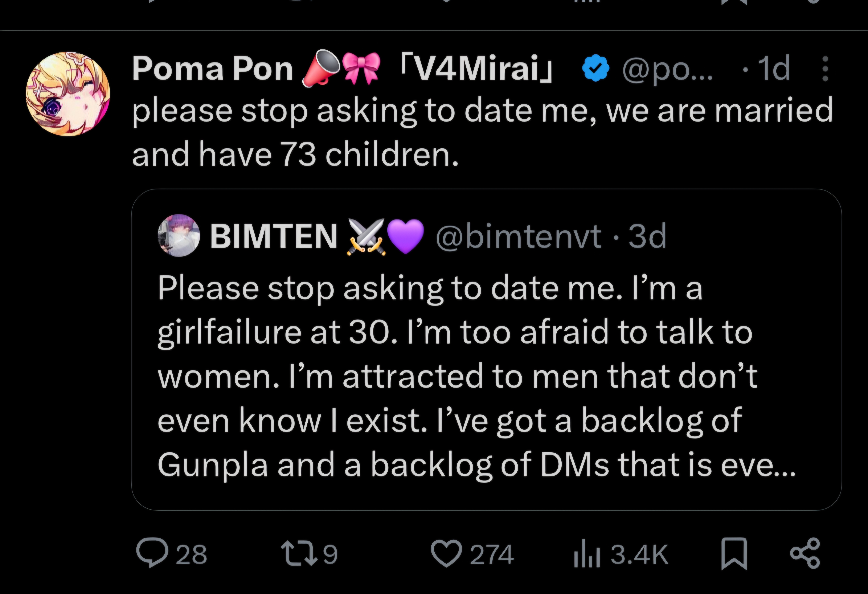This screenshot has width=868, height=594.
Task: Click the purple heart emoji beside BIMTEN
Action: [405, 236]
